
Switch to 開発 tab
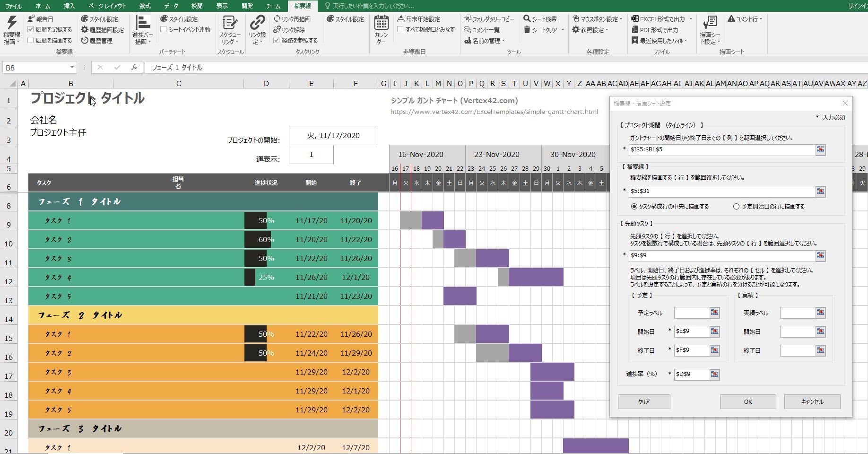pos(247,6)
